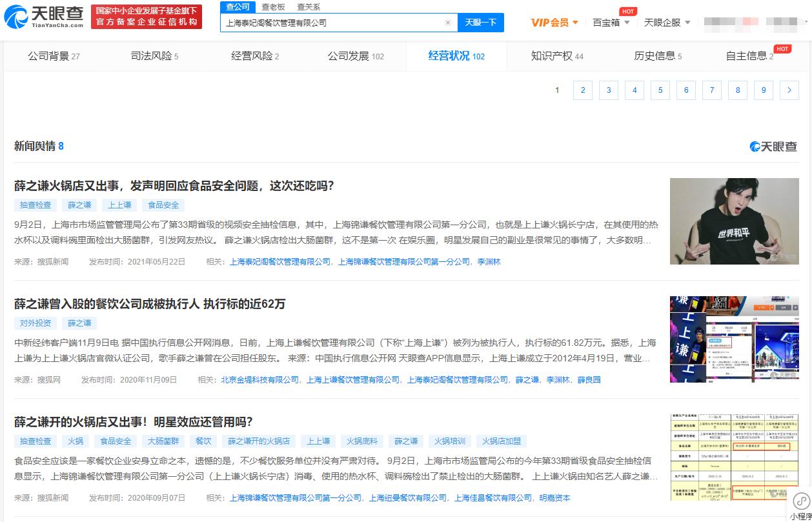Open thumbnail of man in black shirt
Image resolution: width=812 pixels, height=522 pixels.
[735, 221]
